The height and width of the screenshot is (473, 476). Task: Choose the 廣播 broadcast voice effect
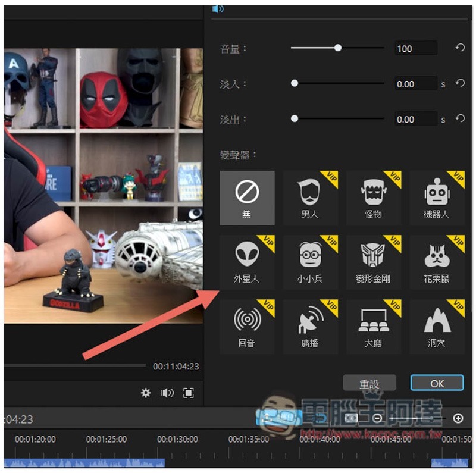point(310,327)
